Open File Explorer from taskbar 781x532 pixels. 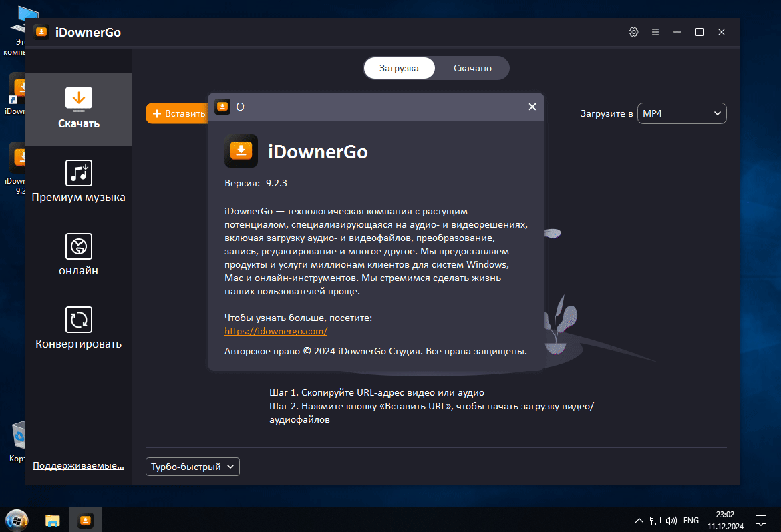point(52,520)
